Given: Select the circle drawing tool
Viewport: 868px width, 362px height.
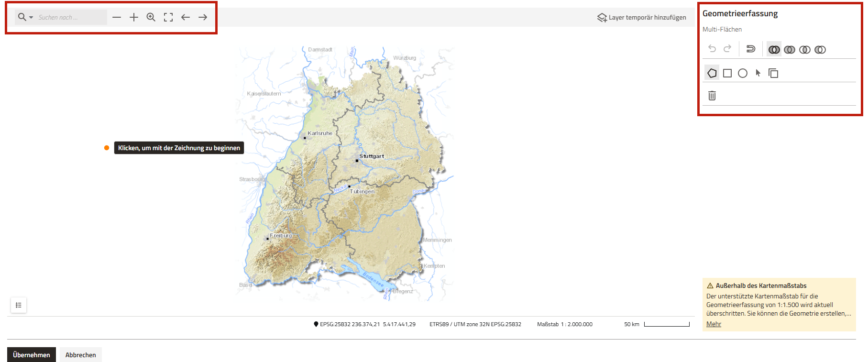Looking at the screenshot, I should pyautogui.click(x=742, y=73).
